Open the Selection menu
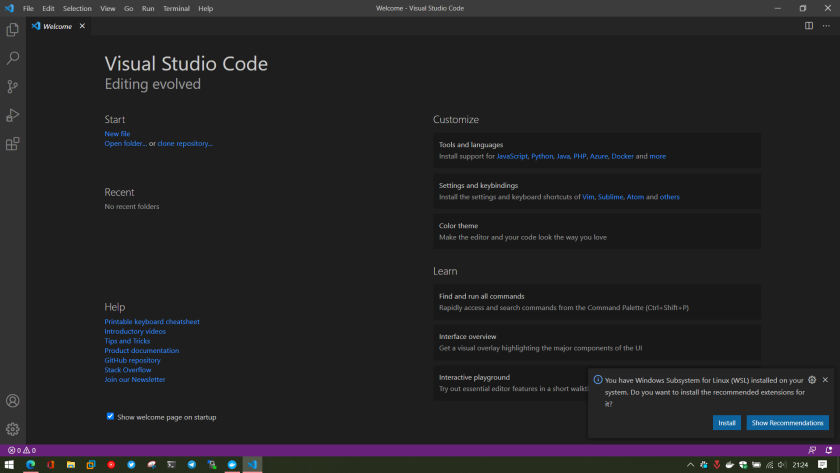Image resolution: width=840 pixels, height=473 pixels. pyautogui.click(x=77, y=8)
